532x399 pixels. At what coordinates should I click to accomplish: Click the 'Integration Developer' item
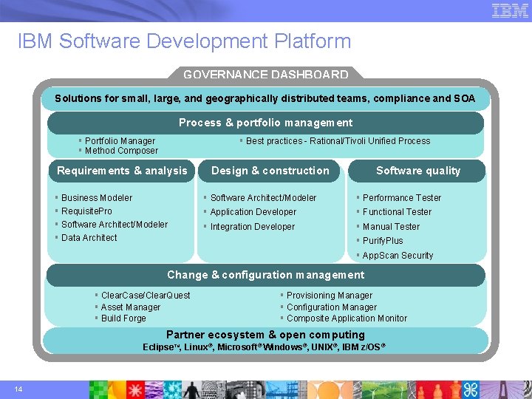(253, 227)
